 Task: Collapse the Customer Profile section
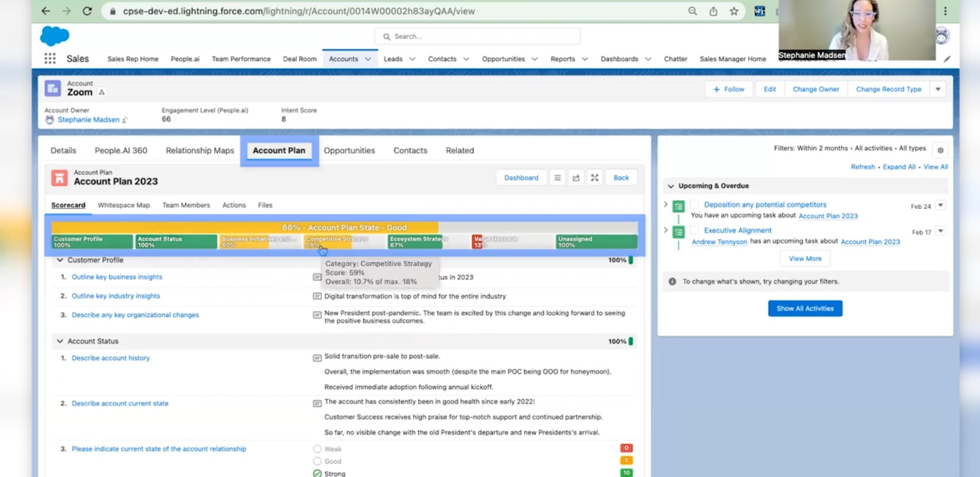[x=60, y=260]
